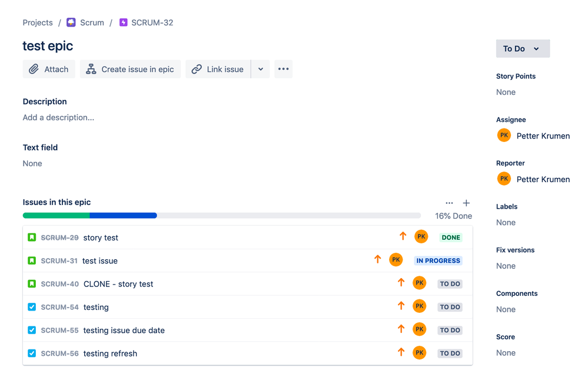Image resolution: width=588 pixels, height=373 pixels.
Task: Open the Projects breadcrumb link
Action: click(38, 22)
